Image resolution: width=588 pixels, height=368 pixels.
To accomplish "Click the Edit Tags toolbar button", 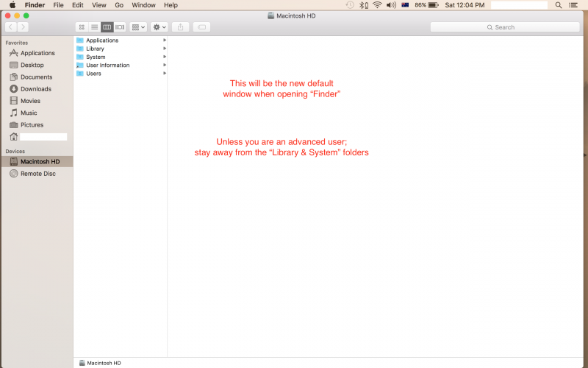I will (x=201, y=27).
